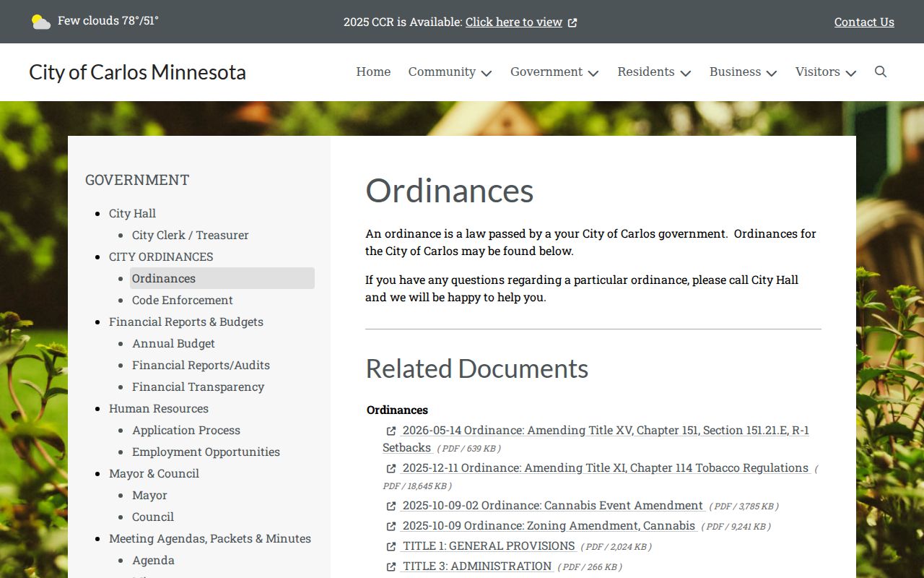Click external icon for TITLE 1: GENERAL PROVISIONS

click(391, 546)
